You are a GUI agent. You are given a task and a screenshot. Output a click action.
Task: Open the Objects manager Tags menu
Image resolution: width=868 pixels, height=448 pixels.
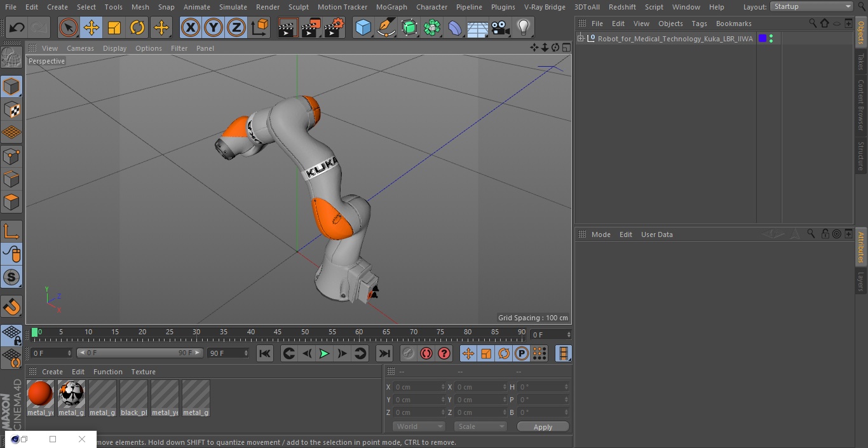click(699, 24)
